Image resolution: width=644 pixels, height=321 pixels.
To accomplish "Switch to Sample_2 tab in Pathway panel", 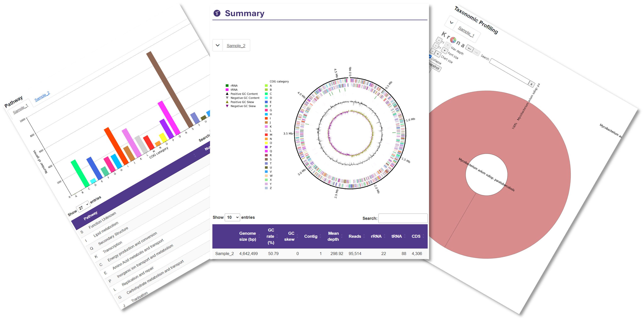I will pyautogui.click(x=42, y=97).
